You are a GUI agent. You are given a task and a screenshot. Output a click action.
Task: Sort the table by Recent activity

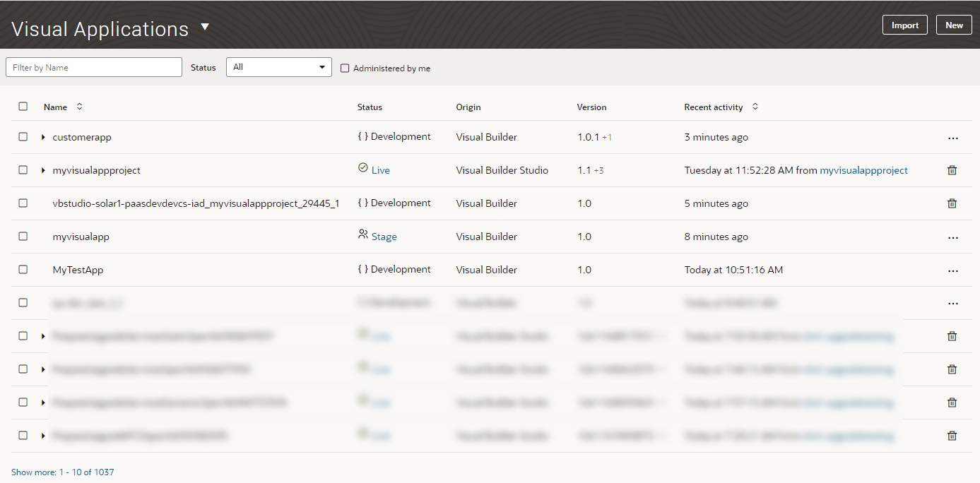click(x=755, y=107)
